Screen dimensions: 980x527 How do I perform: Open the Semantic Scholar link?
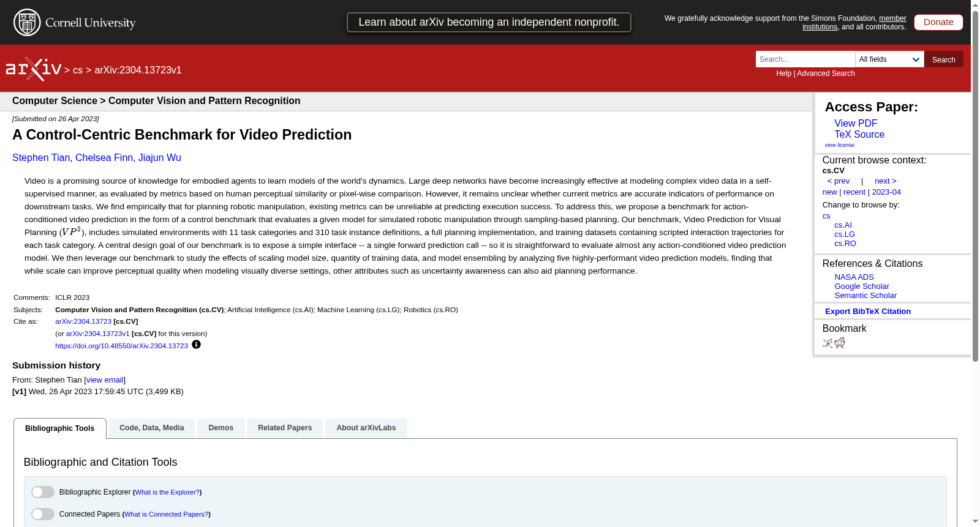click(x=865, y=296)
